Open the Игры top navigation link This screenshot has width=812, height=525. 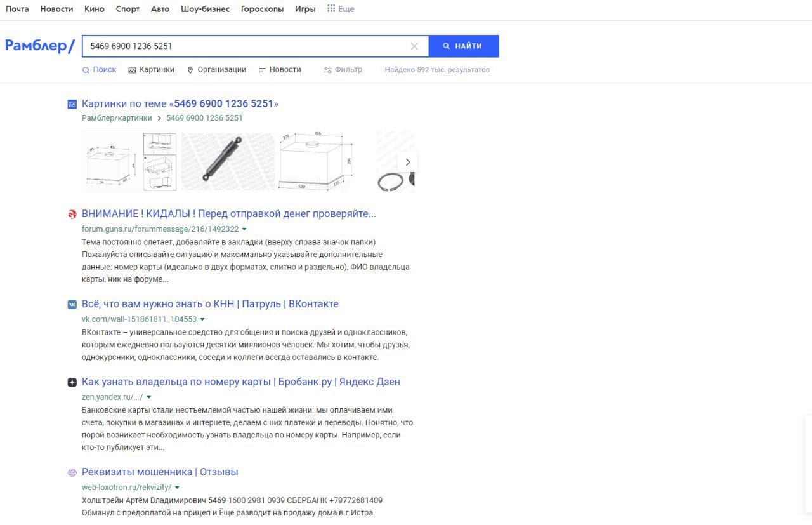point(305,9)
